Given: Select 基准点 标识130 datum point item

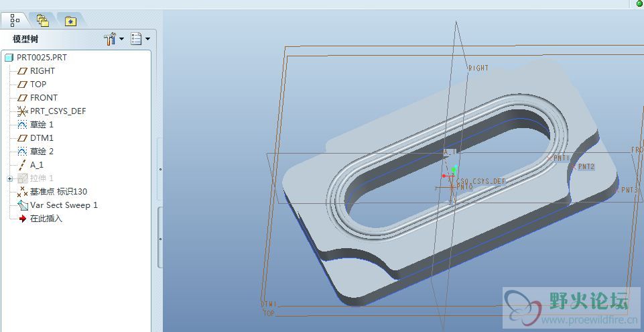Looking at the screenshot, I should click(x=58, y=191).
